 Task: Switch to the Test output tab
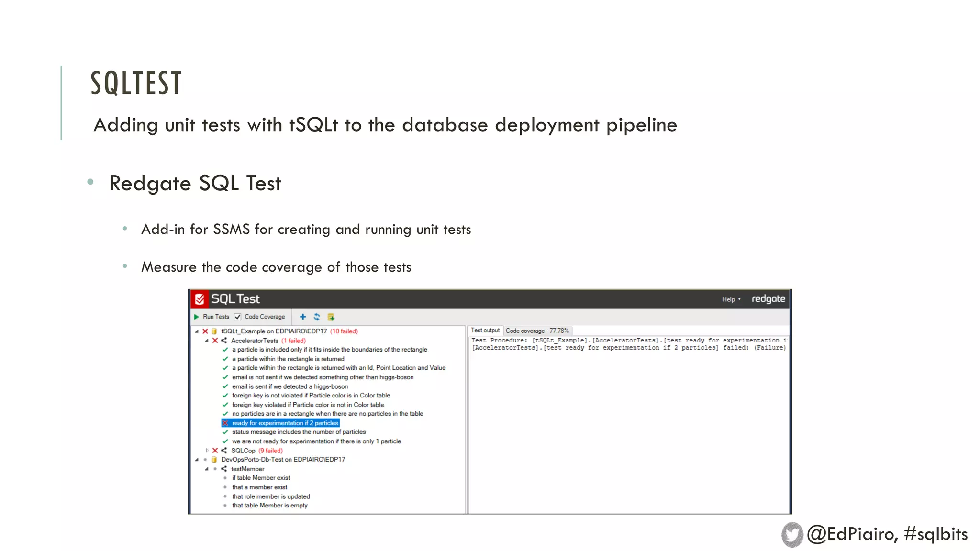click(x=485, y=331)
